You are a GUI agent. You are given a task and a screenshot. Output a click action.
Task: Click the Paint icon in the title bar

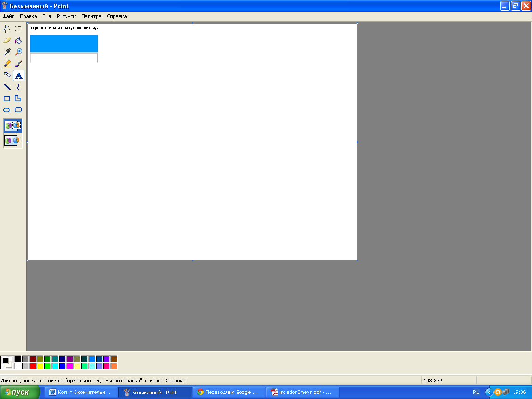coord(5,6)
